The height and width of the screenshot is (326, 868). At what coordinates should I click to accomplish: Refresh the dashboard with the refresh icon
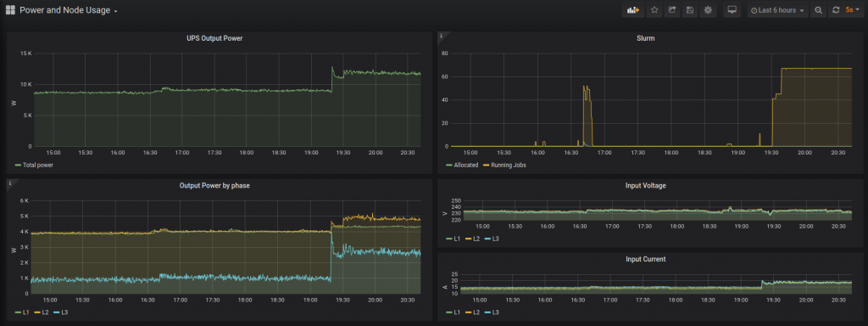(x=836, y=10)
